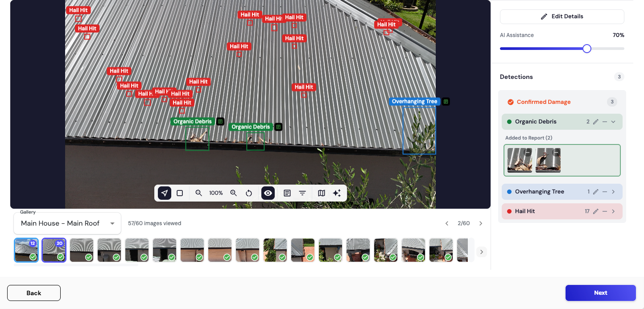Viewport: 644px width, 309px height.
Task: Click the Overhanging Tree label on the photo
Action: click(x=414, y=102)
